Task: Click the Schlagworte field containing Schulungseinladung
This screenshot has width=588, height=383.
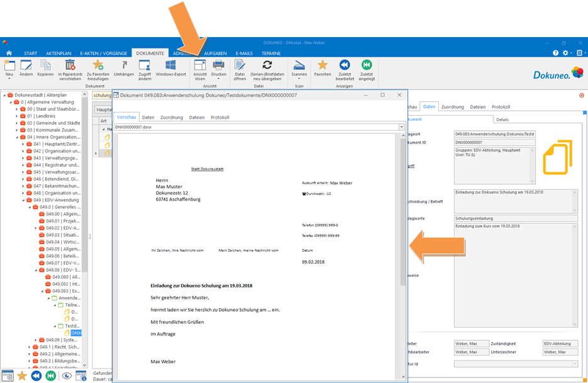Action: [x=516, y=218]
